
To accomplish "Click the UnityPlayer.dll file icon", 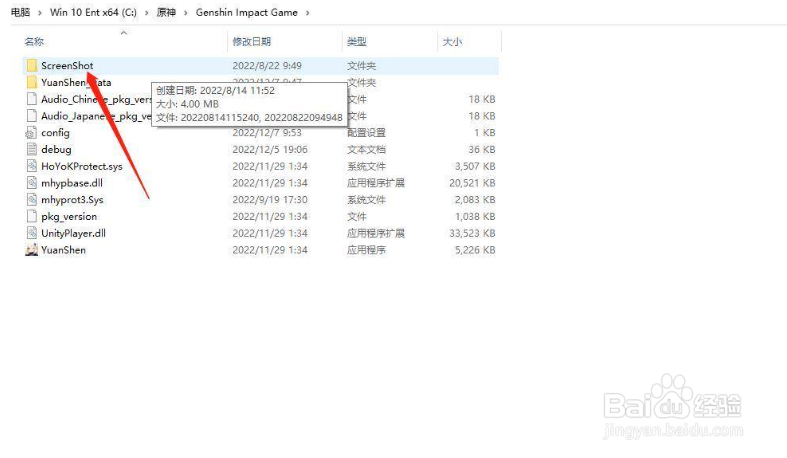I will (x=32, y=233).
